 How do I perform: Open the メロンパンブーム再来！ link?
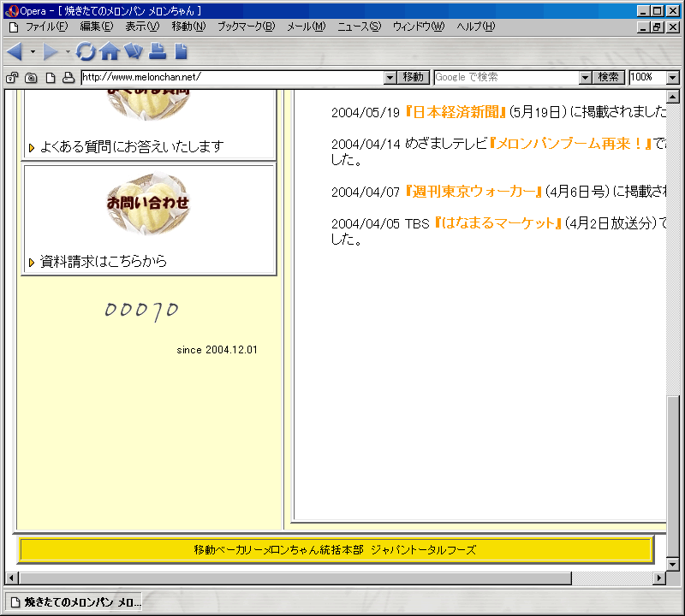click(570, 144)
